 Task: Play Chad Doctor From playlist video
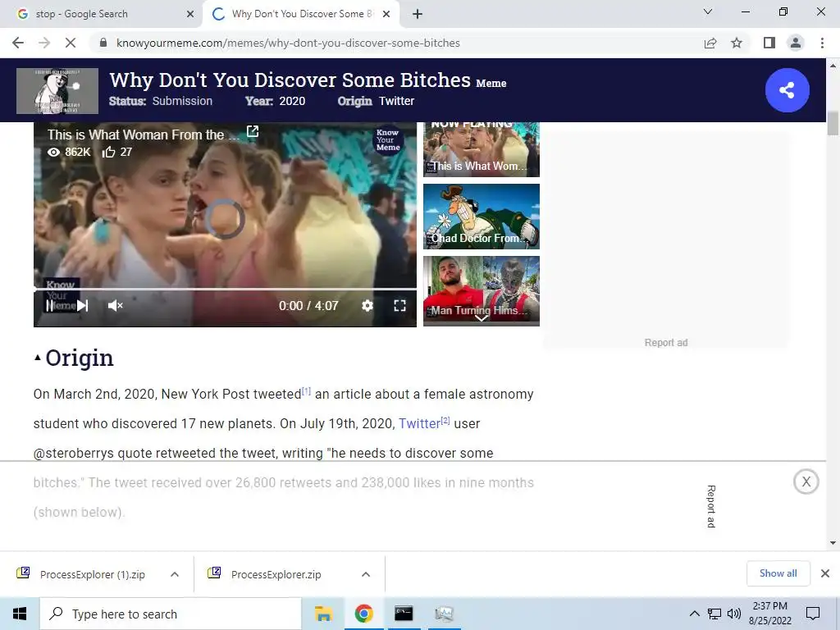pos(481,217)
